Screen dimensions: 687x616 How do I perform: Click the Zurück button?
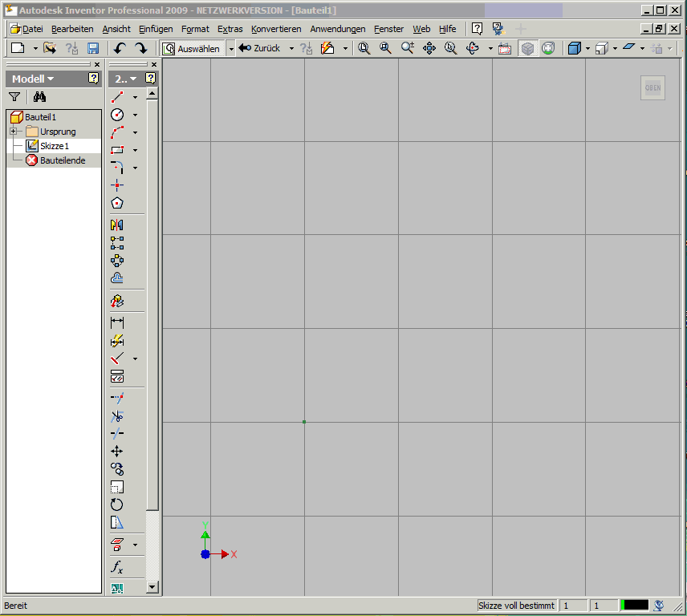(260, 49)
